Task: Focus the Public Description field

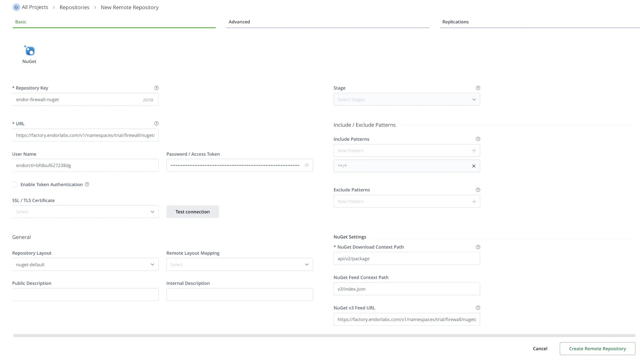Action: [85, 294]
